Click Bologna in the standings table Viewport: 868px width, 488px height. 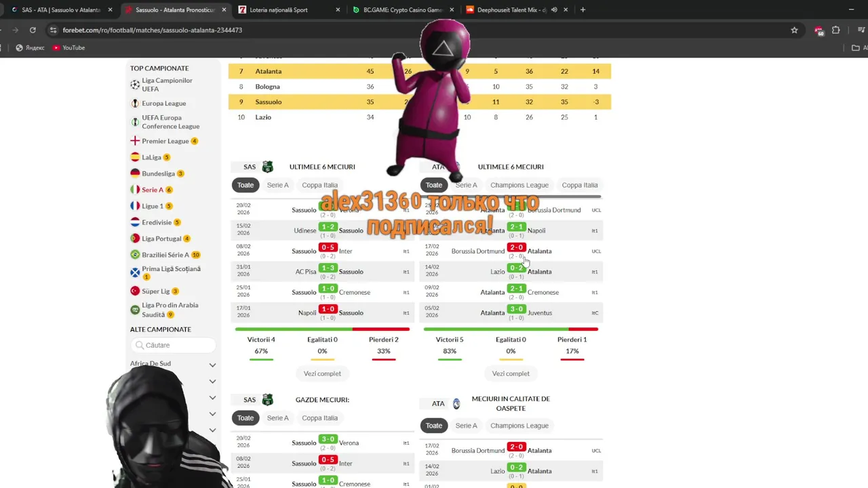(x=267, y=87)
